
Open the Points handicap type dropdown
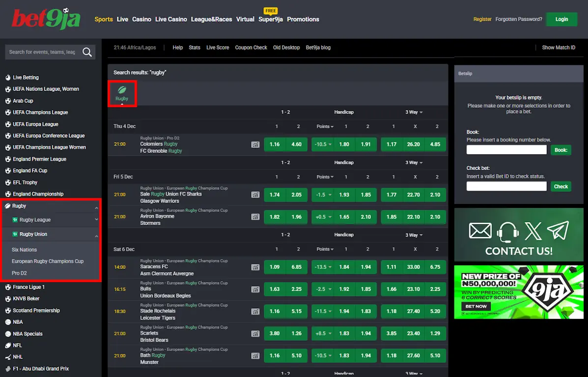point(324,126)
